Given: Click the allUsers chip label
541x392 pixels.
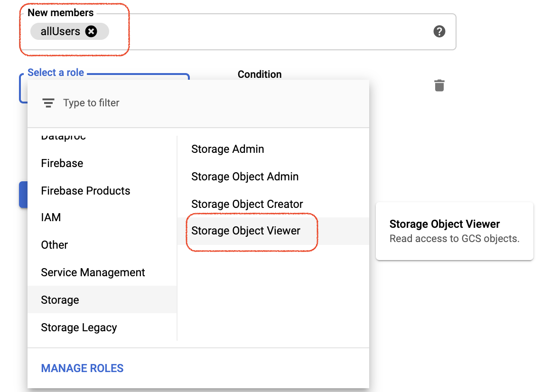Looking at the screenshot, I should 60,32.
